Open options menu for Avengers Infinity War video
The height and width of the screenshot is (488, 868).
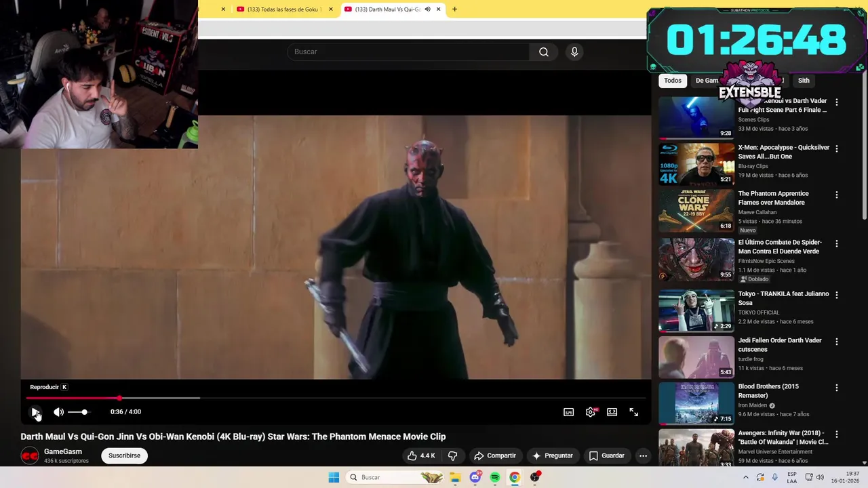836,434
